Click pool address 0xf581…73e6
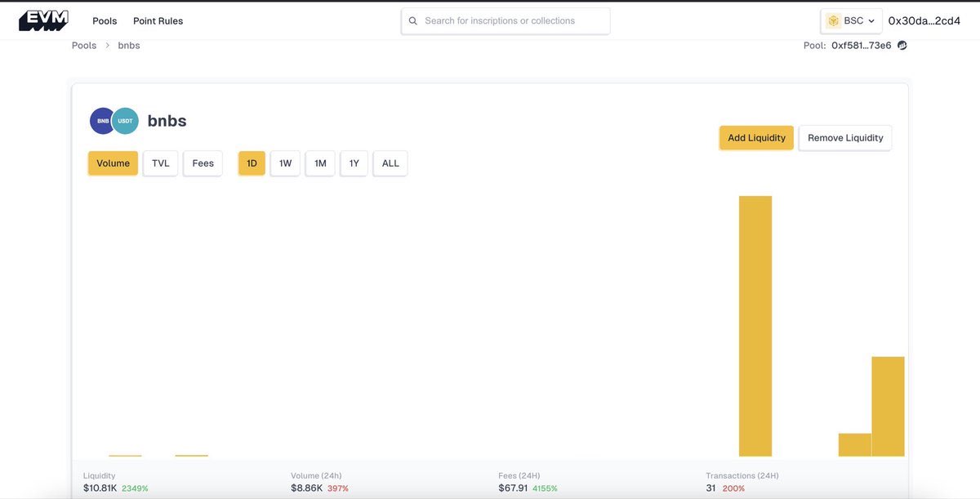Screen dimensions: 980x499 pos(862,46)
